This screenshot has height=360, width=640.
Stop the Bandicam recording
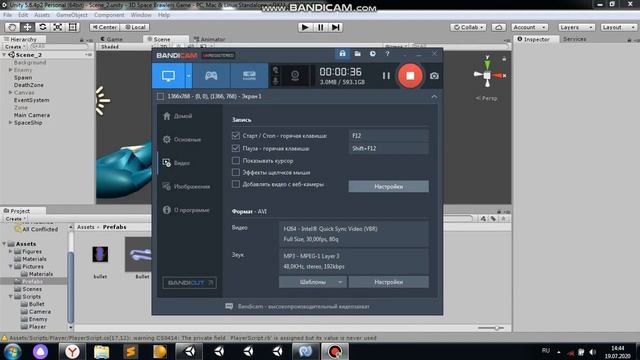(x=410, y=76)
